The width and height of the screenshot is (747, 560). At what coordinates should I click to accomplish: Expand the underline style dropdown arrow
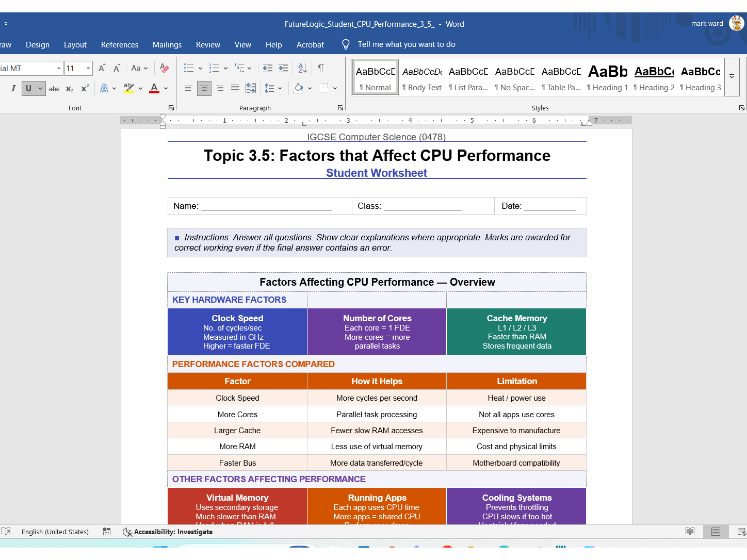pos(40,88)
